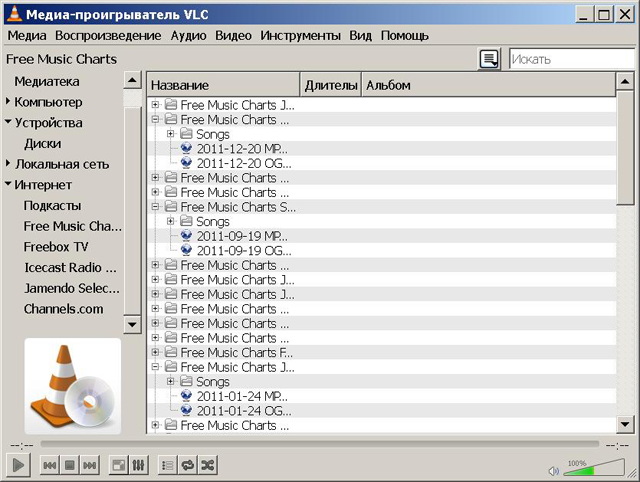
Task: Toggle loop repeat mode button
Action: pyautogui.click(x=188, y=465)
